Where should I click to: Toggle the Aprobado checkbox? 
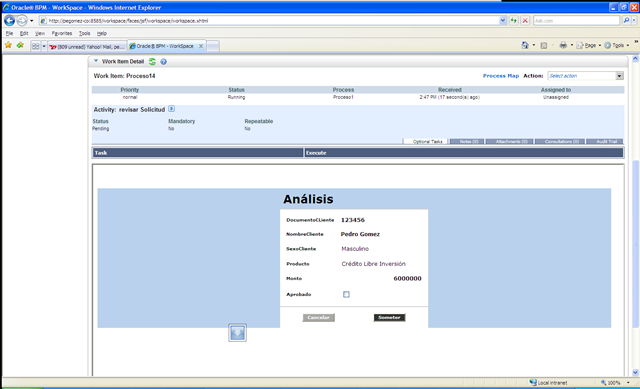click(346, 294)
